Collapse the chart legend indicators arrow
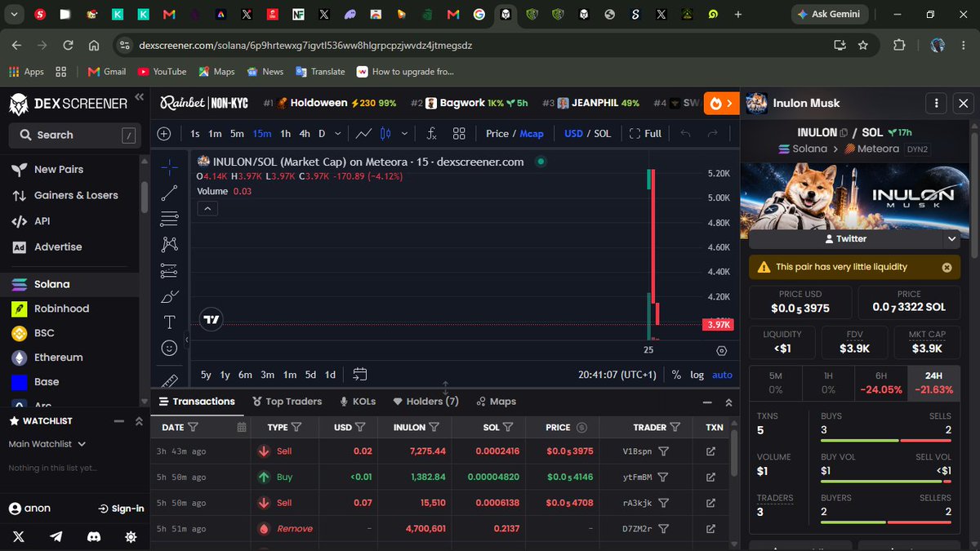This screenshot has height=551, width=980. coord(207,209)
